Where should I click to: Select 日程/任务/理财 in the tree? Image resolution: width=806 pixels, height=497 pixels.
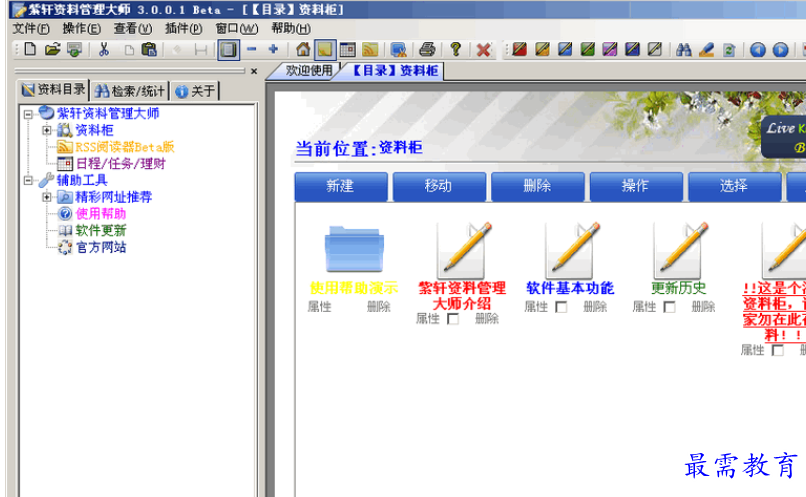(120, 164)
